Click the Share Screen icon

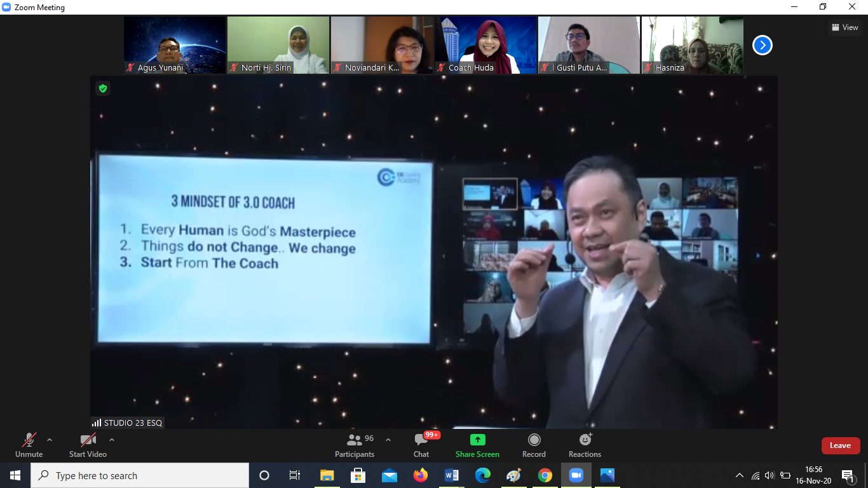(x=477, y=440)
